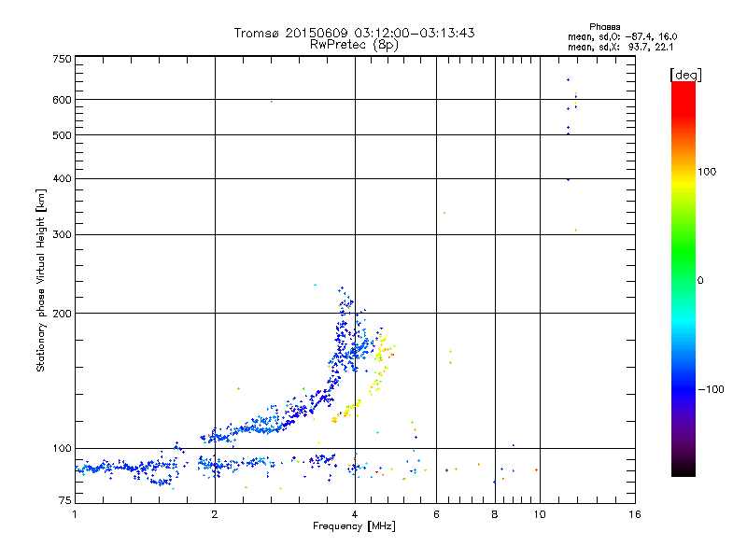Click the height axis label "300"
747x560 pixels.
click(62, 235)
